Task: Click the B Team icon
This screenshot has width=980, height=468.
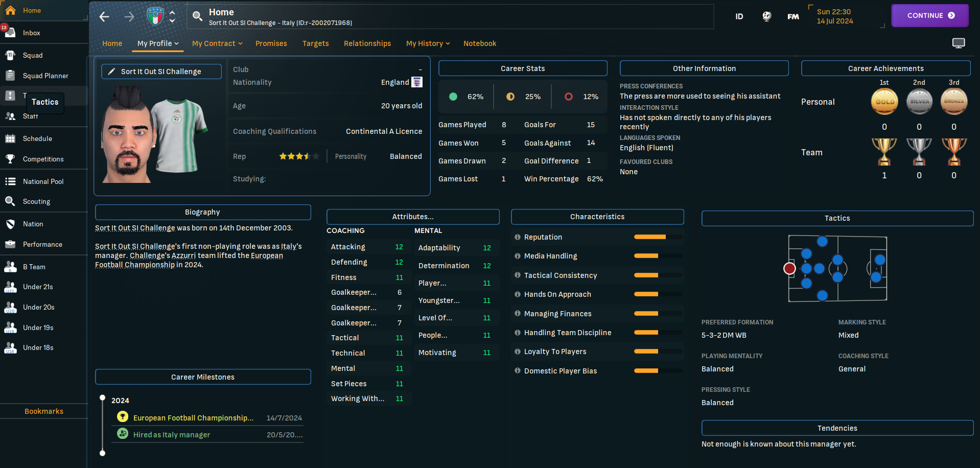Action: point(10,267)
